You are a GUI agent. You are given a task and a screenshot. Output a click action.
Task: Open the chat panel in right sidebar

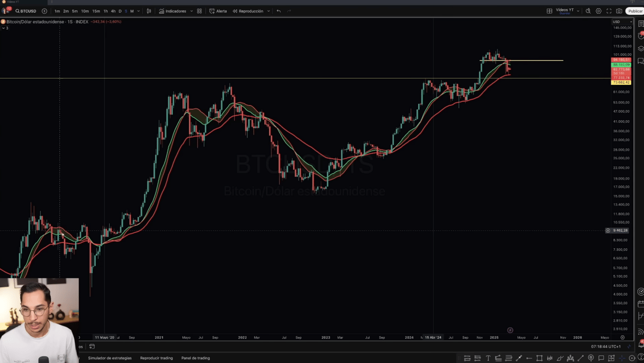641,61
